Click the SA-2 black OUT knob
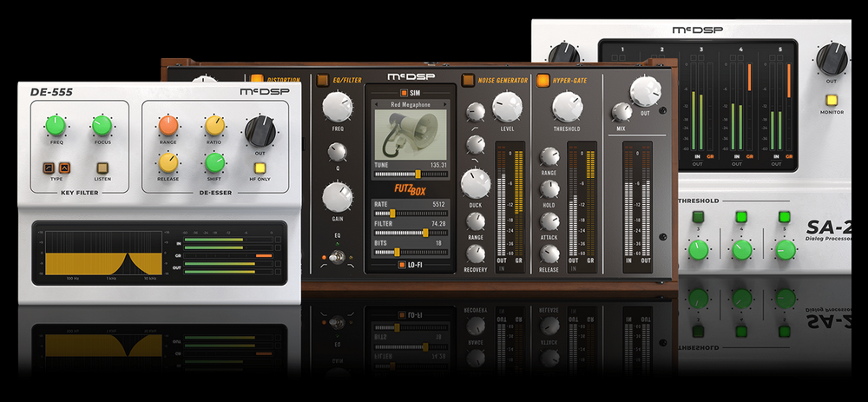Viewport: 868px width, 402px height. 832,59
